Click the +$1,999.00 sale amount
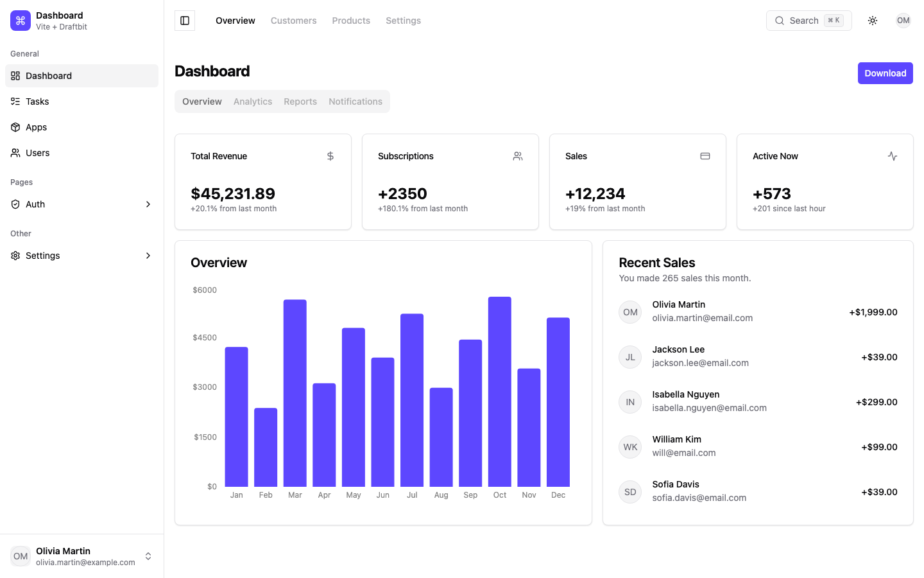The width and height of the screenshot is (924, 578). click(x=873, y=312)
